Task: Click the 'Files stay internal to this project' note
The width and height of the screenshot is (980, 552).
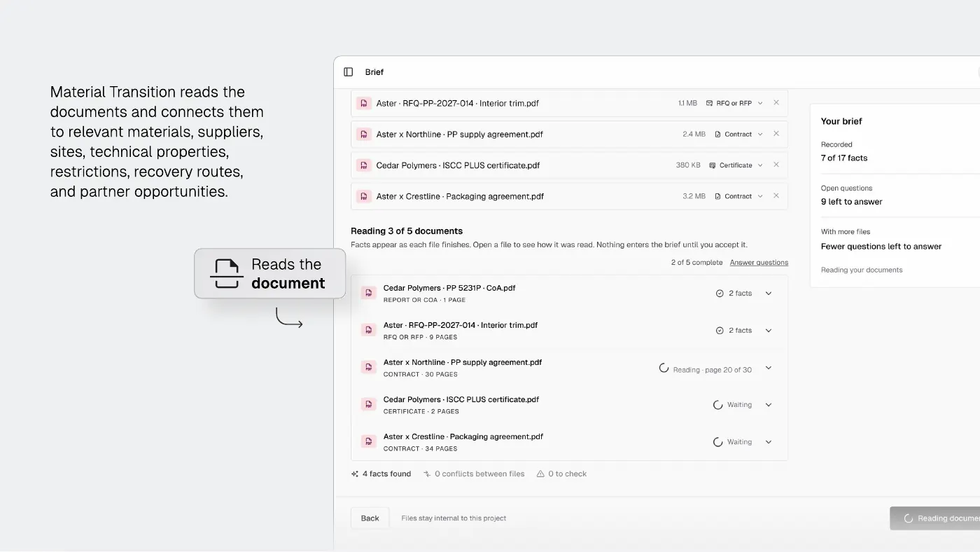Action: [454, 518]
